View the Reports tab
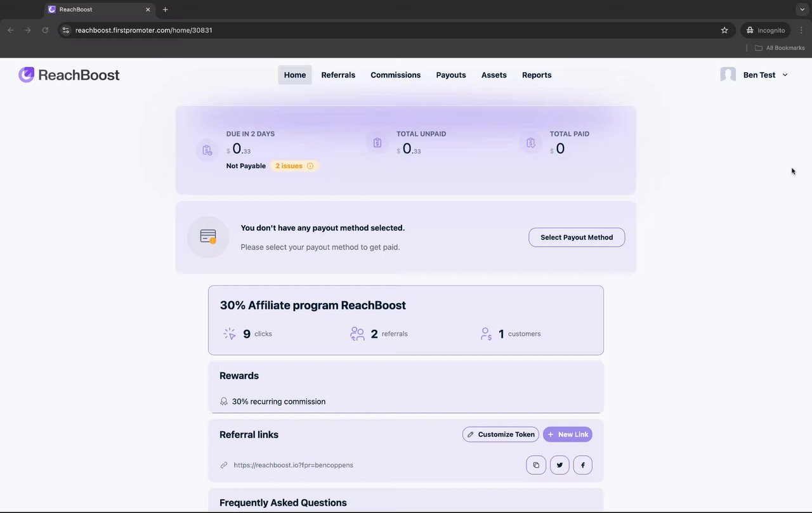The height and width of the screenshot is (513, 812). point(537,75)
